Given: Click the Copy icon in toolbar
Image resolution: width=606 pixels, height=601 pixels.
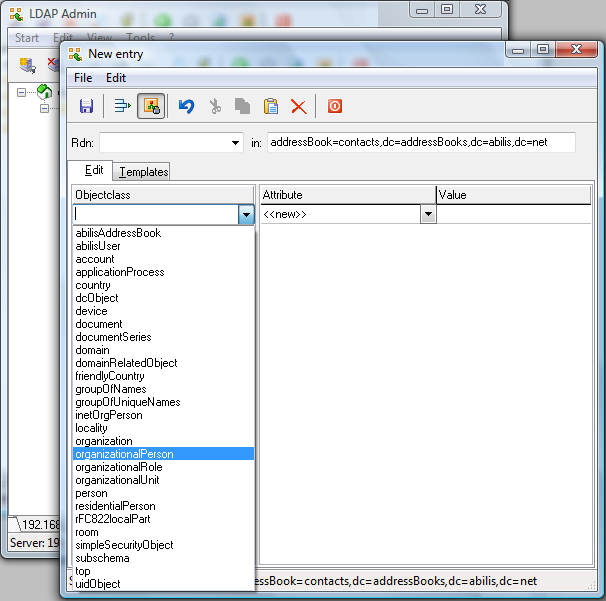Looking at the screenshot, I should pos(242,106).
